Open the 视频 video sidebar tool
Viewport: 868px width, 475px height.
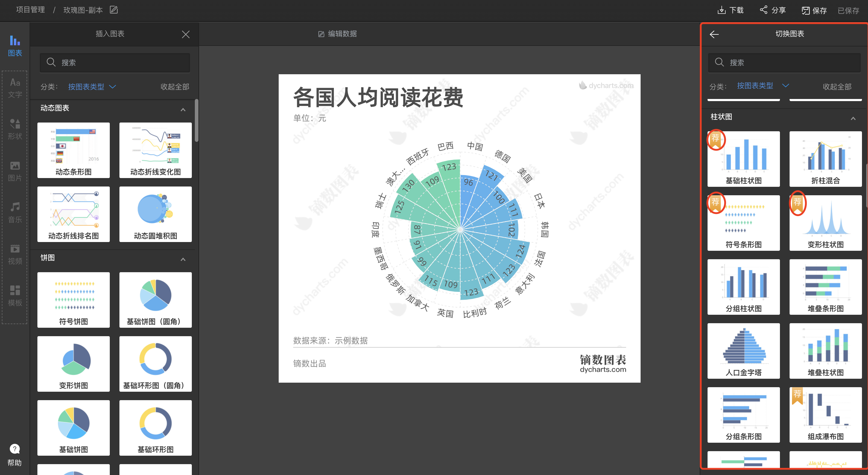pyautogui.click(x=15, y=254)
